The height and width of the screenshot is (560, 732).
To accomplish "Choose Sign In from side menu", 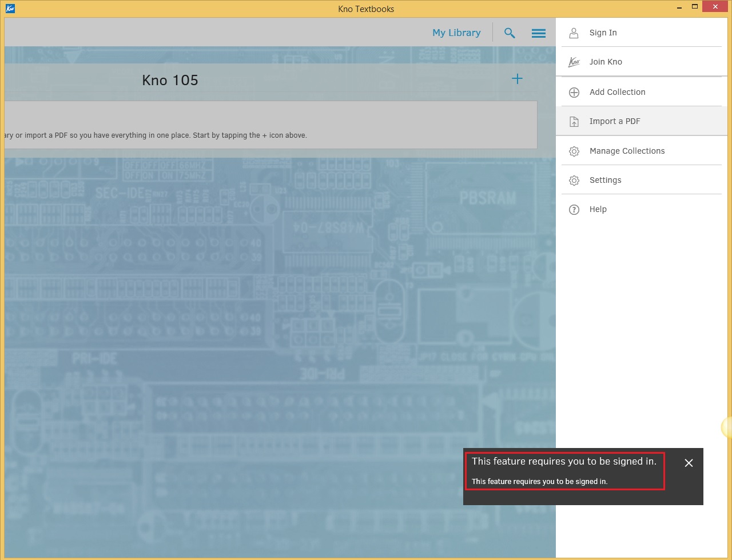I will (641, 33).
